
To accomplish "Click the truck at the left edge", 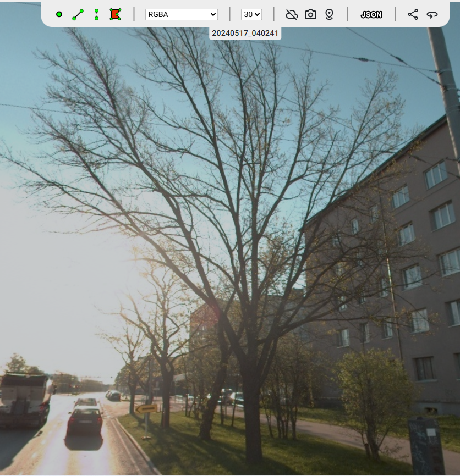I will 23,400.
